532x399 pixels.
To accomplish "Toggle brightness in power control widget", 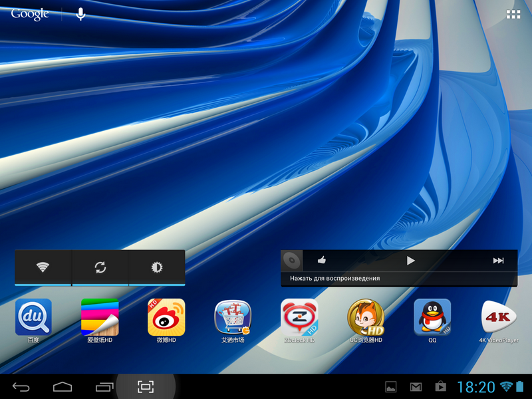I will pos(157,267).
